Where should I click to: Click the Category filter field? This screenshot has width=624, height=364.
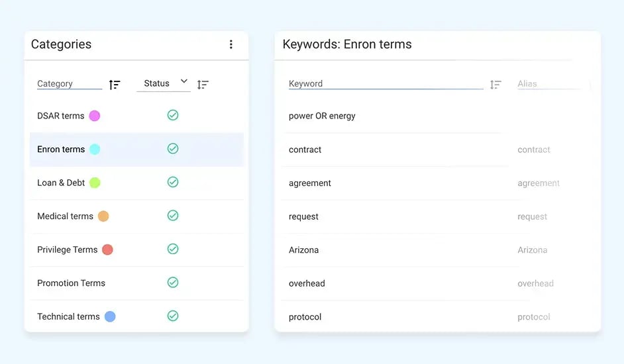pyautogui.click(x=68, y=84)
